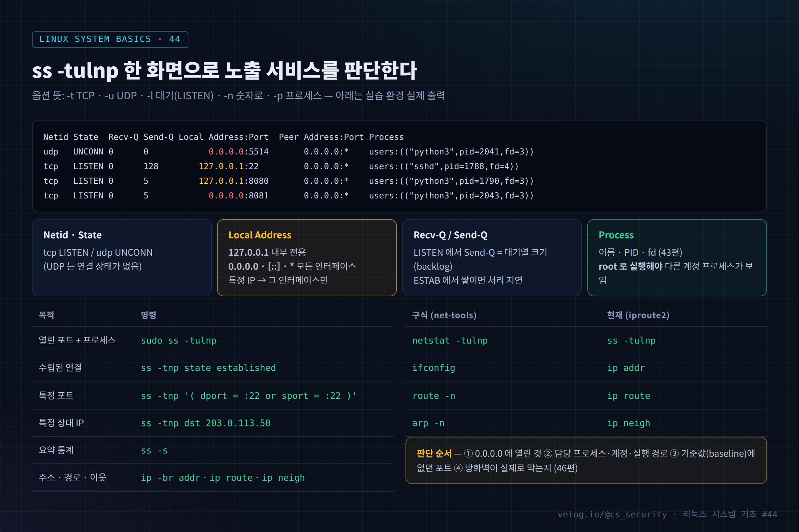The image size is (799, 532).
Task: Click the 'ip -br addr · ip route · ip neigh' command
Action: coord(223,478)
